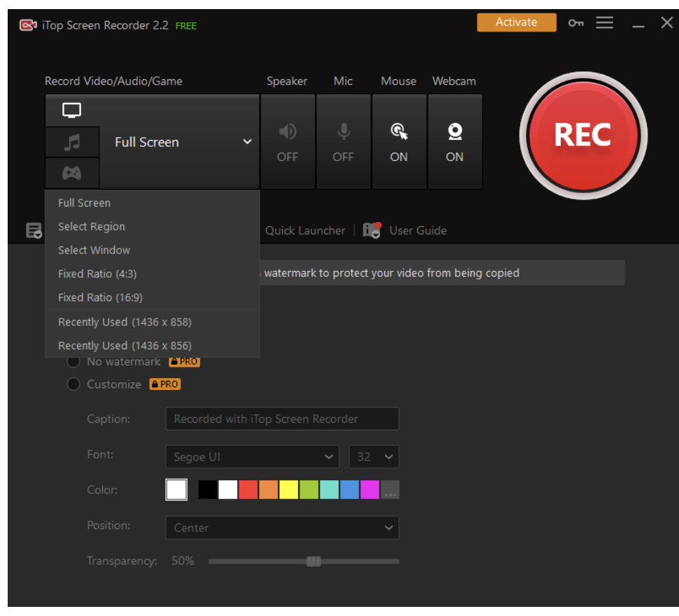Screen dimensions: 679x616
Task: Pick the magenta color swatch
Action: [x=370, y=489]
